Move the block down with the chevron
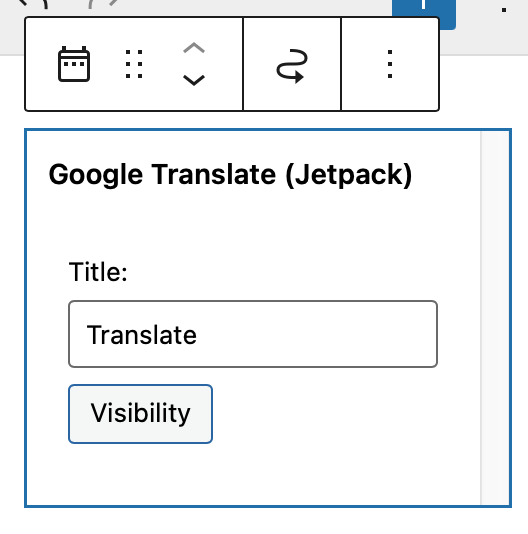The image size is (528, 534). (x=194, y=80)
